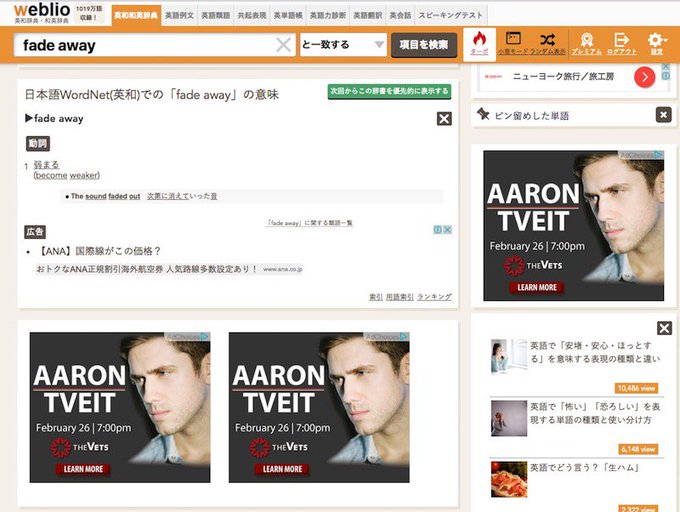
Task: Click the red arrow on ニューヨーク旅行 ad
Action: tap(644, 77)
